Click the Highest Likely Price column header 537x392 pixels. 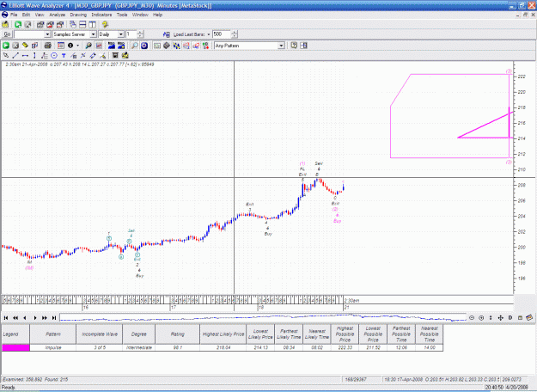223,334
